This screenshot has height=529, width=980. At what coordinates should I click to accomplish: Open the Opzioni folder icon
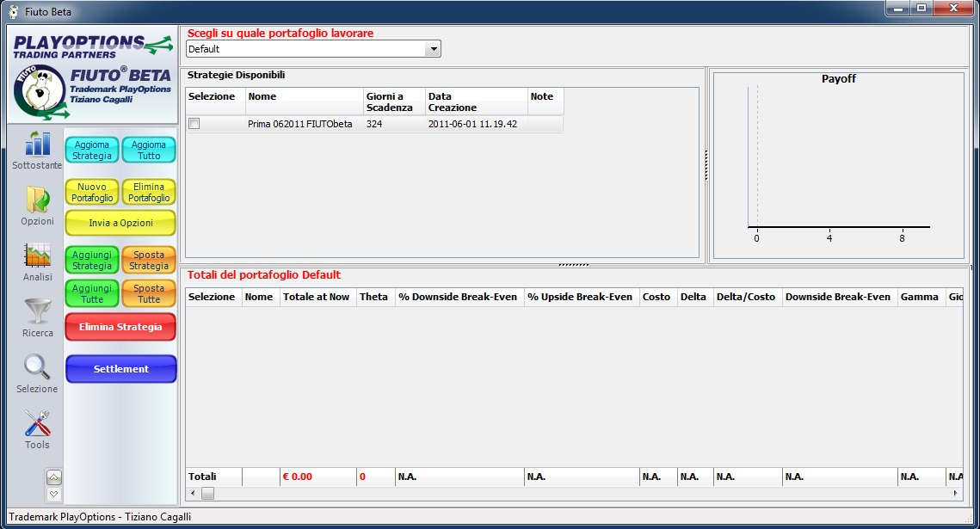coord(37,200)
